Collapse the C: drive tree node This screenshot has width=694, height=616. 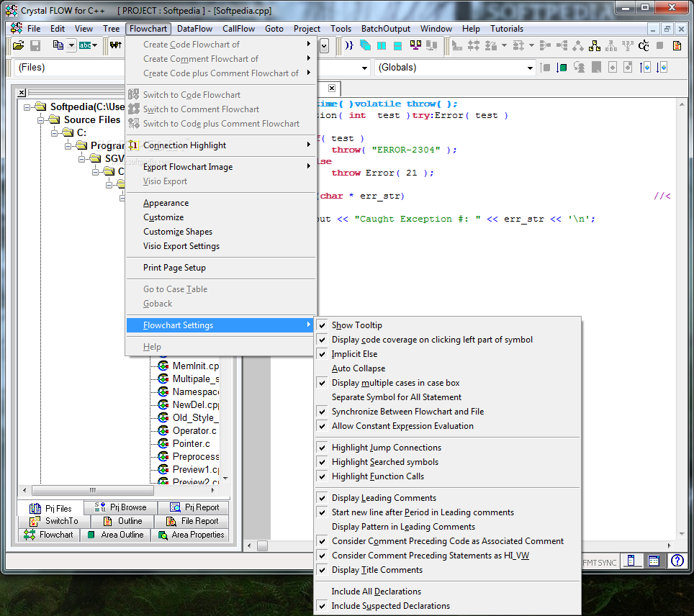point(55,132)
